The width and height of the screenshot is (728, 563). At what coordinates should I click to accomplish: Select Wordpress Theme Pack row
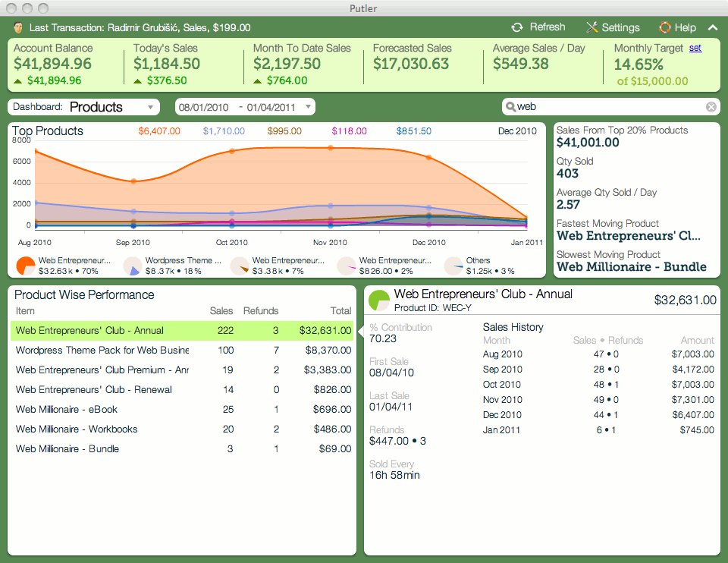(x=182, y=351)
